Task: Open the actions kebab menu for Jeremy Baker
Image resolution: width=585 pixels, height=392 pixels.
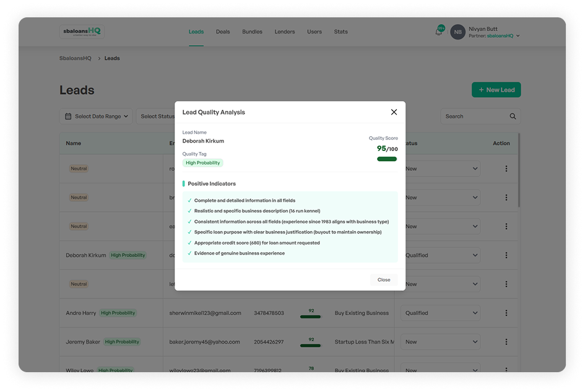Action: click(506, 341)
